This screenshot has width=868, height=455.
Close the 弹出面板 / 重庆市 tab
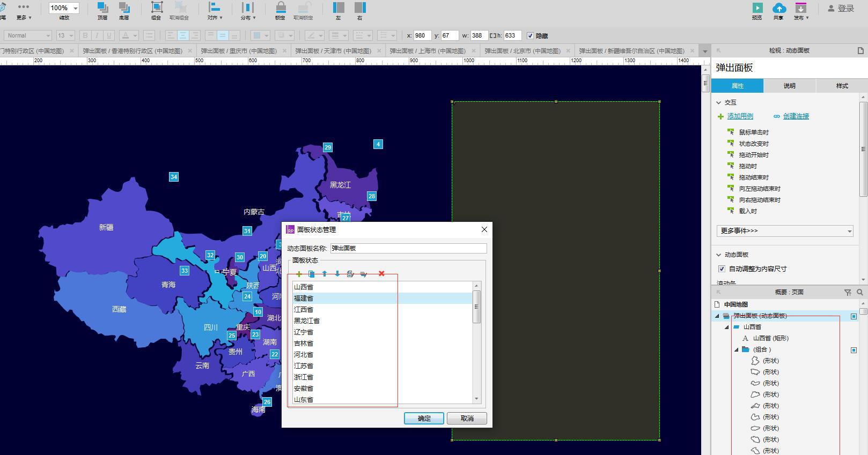(285, 51)
